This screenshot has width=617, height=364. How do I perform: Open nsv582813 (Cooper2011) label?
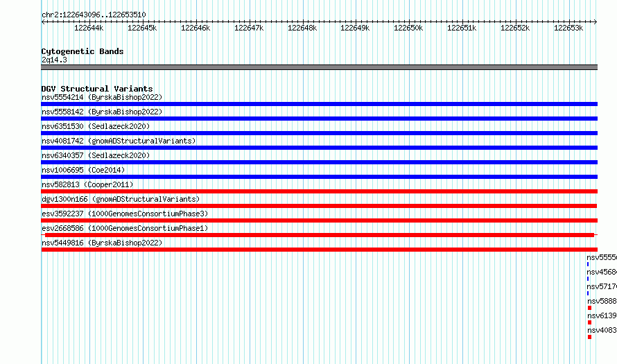click(87, 184)
